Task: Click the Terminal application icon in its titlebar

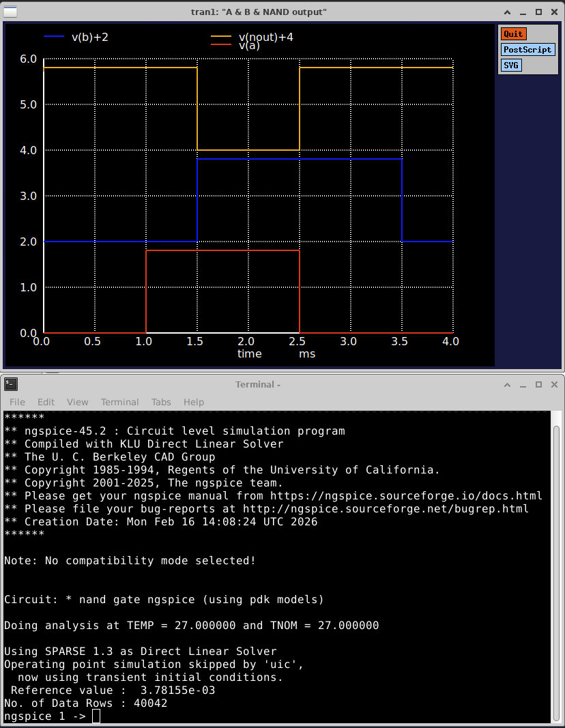Action: (10, 384)
